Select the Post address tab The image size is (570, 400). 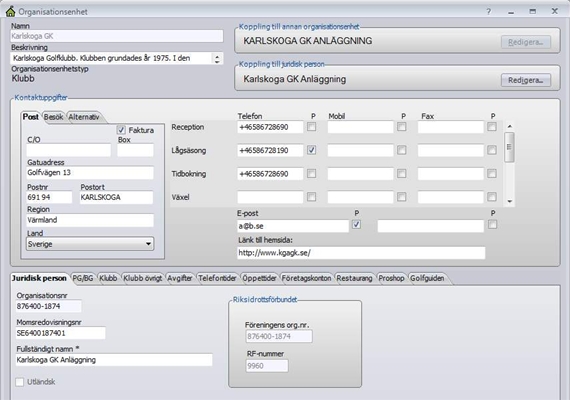(31, 117)
